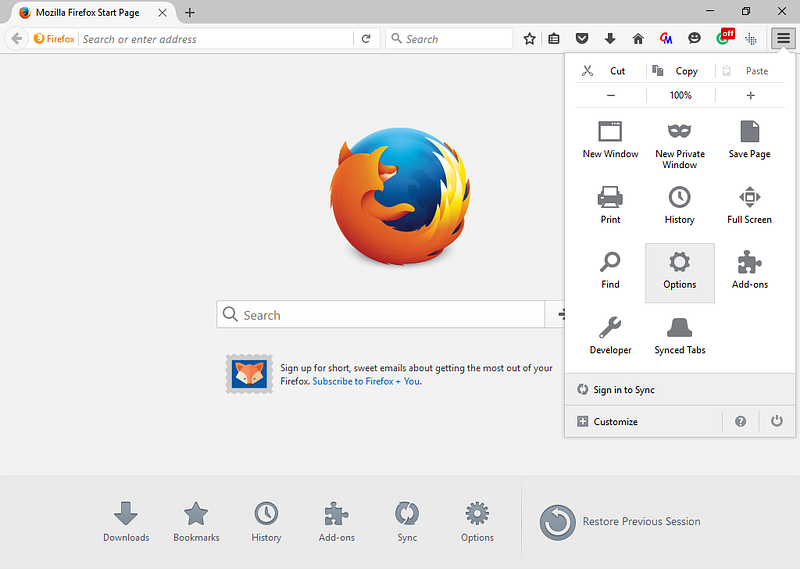Open Sync from the bottom bar

407,521
